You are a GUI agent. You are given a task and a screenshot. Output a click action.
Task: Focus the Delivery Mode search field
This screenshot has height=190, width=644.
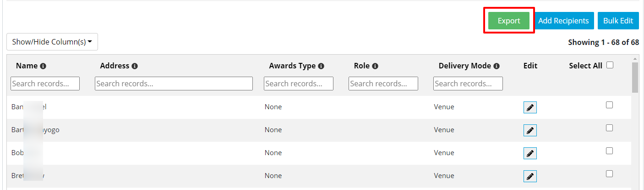pos(468,84)
